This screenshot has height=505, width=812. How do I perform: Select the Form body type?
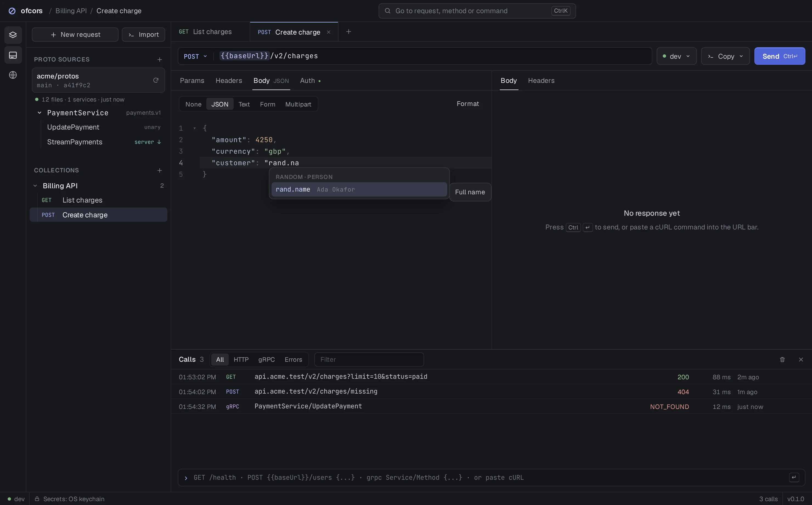(x=268, y=104)
